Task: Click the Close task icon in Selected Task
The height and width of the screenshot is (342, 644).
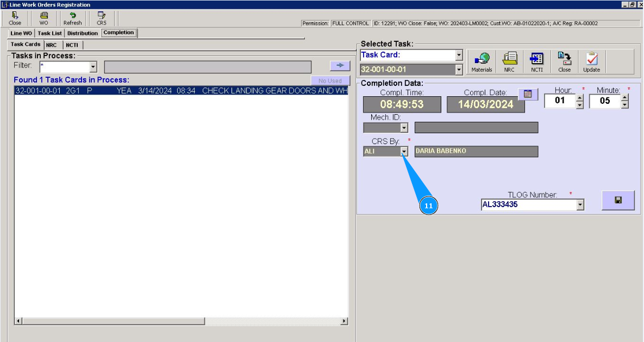Action: (564, 62)
